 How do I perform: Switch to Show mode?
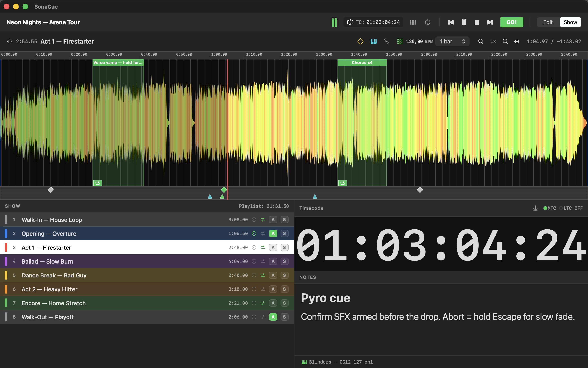click(570, 22)
